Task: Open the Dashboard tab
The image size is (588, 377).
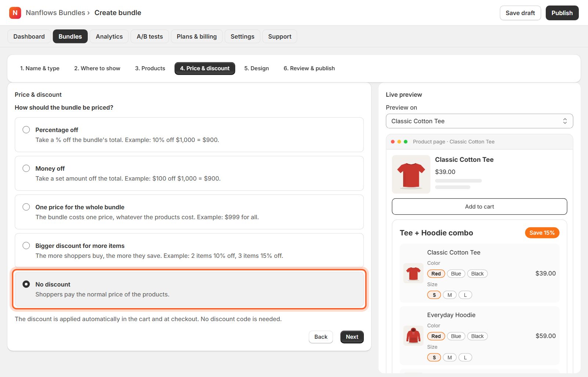Action: 29,36
